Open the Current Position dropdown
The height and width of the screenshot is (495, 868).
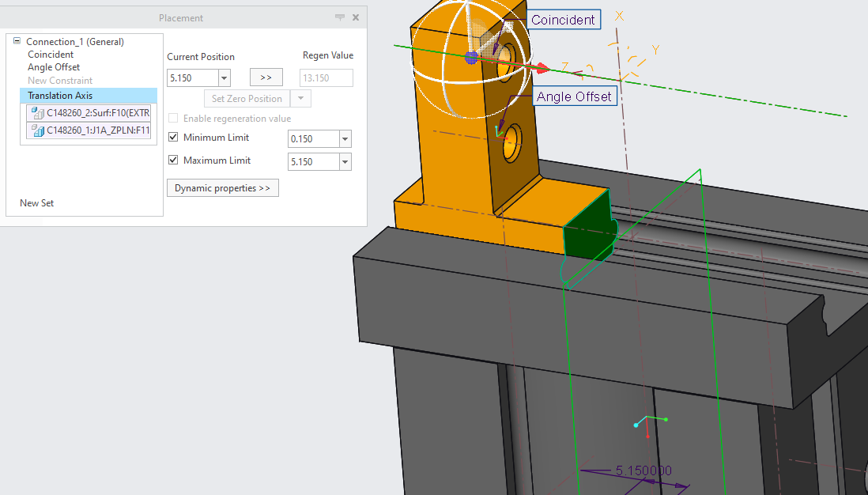click(223, 77)
